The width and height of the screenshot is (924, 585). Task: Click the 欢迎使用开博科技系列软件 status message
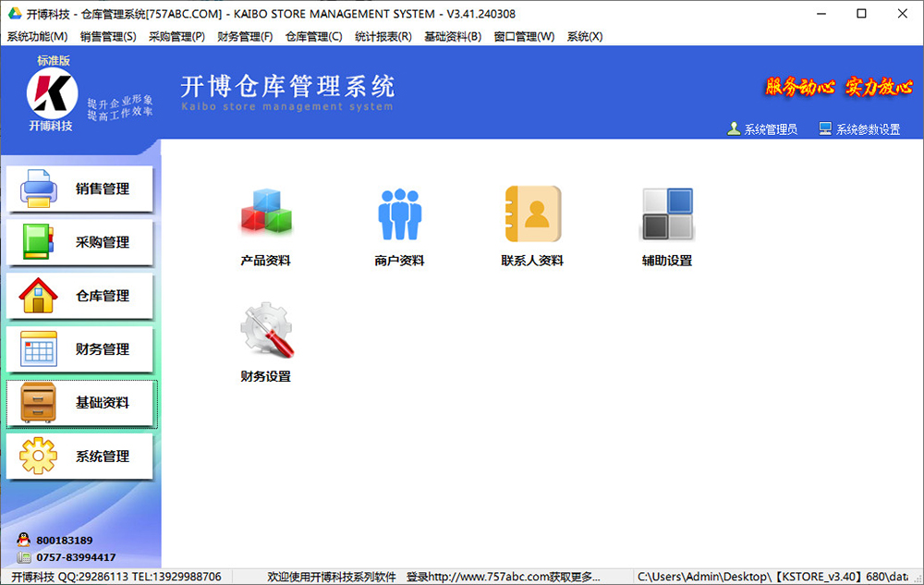(332, 577)
